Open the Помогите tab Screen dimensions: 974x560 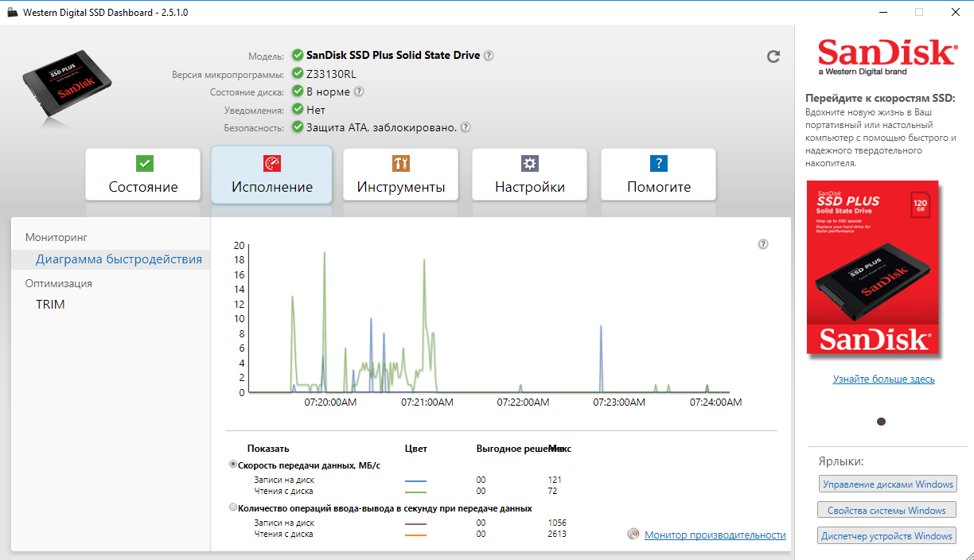click(x=659, y=174)
